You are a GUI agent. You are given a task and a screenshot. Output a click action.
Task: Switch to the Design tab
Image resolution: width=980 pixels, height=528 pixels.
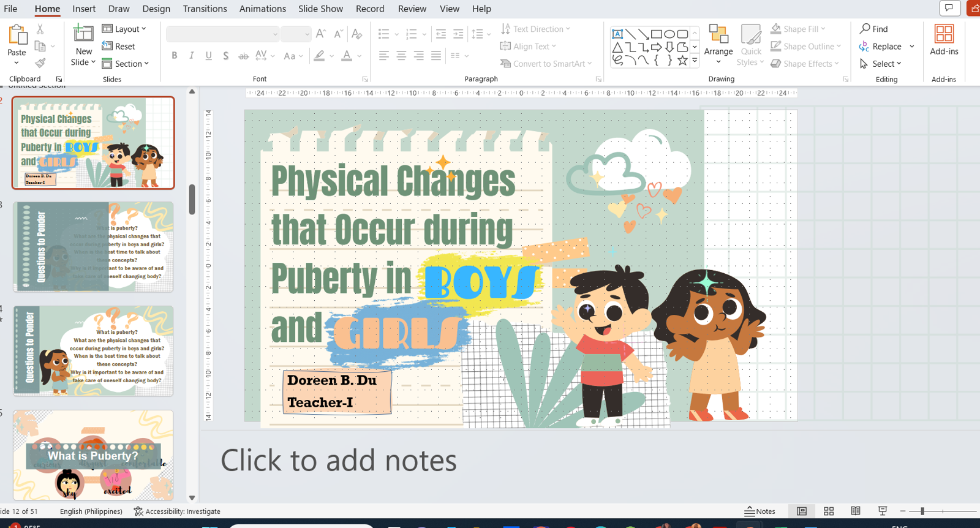pos(156,9)
